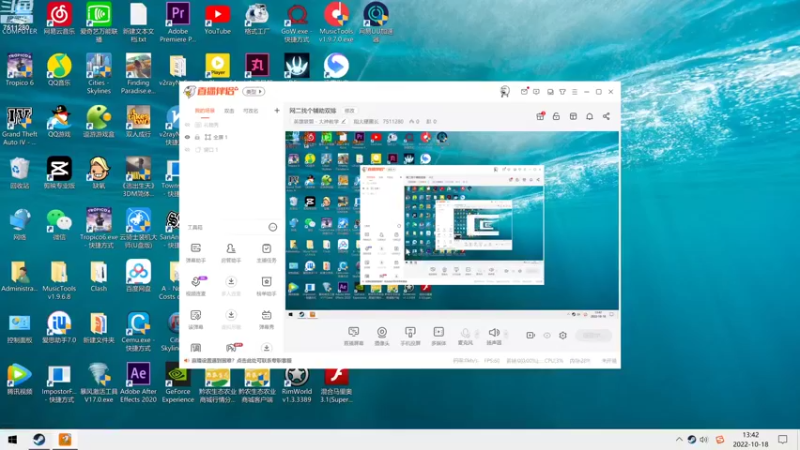Open the 弹幕助手 tool
Screen dimensions: 800x450
point(195,253)
